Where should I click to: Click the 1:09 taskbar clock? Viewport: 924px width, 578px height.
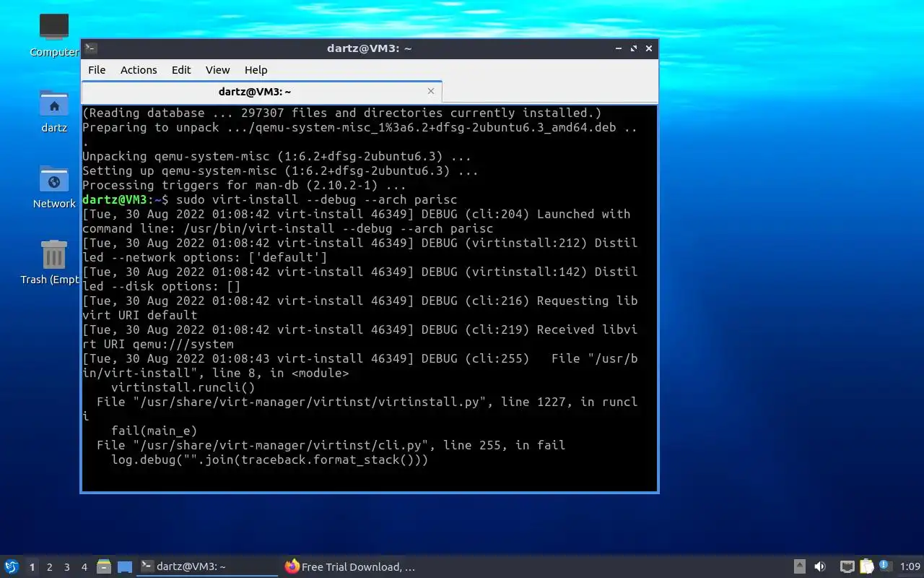910,567
